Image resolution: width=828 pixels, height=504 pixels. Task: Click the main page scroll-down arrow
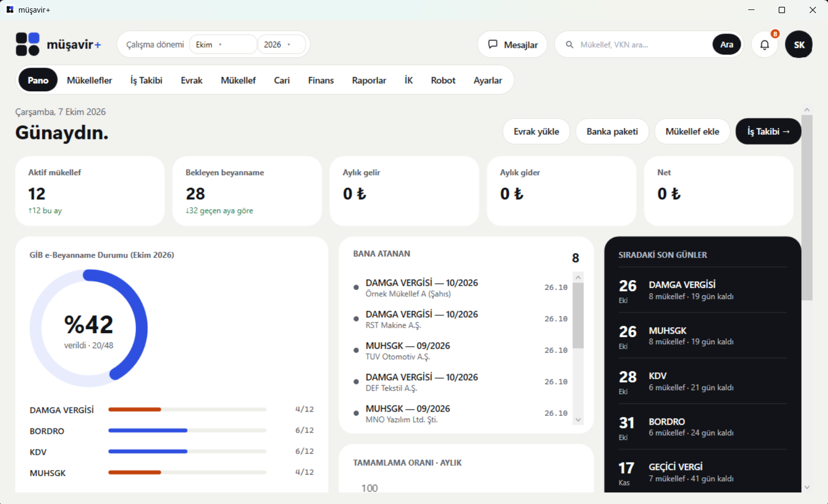pos(807,487)
